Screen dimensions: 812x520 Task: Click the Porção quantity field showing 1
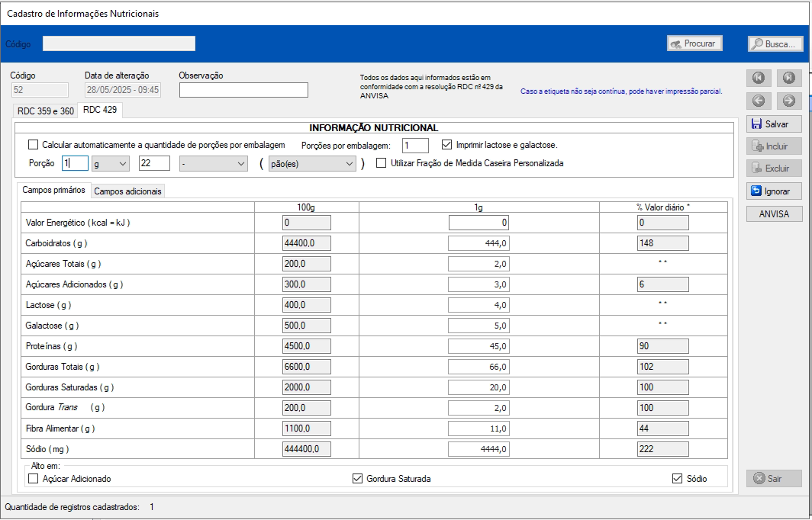[75, 163]
